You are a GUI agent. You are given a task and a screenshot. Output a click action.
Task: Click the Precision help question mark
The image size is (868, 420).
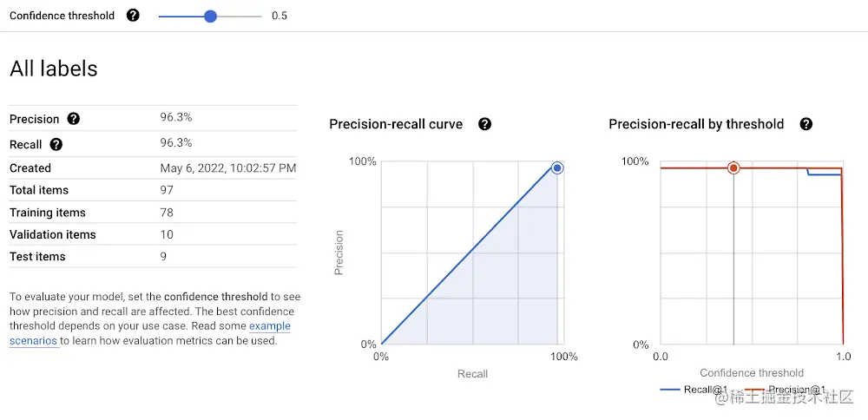73,119
